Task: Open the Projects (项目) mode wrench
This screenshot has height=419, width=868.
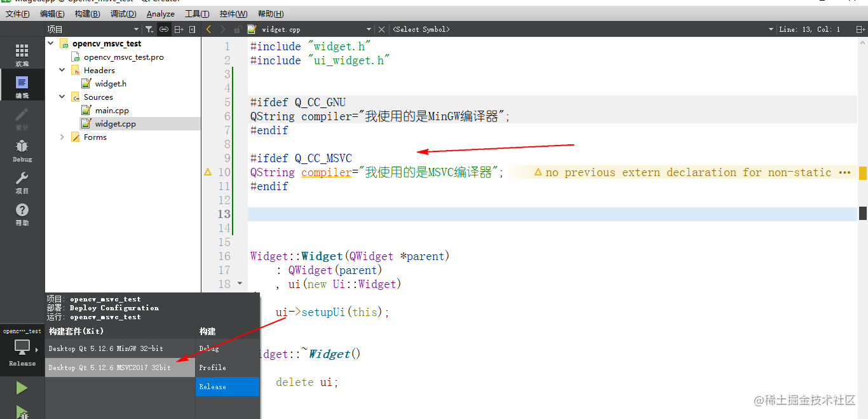Action: pos(22,182)
